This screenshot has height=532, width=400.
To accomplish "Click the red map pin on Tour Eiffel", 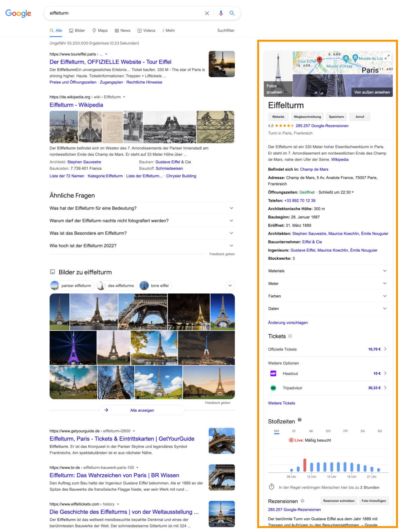I will 319,61.
